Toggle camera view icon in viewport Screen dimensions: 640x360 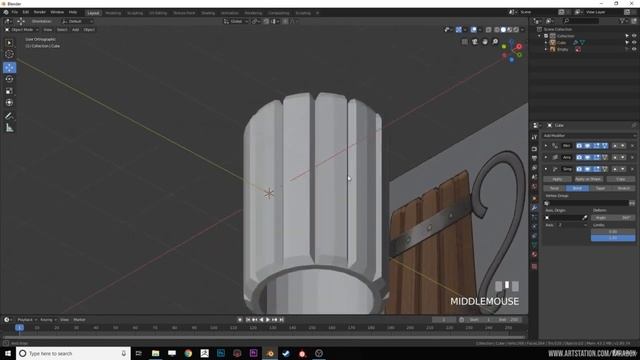click(x=475, y=42)
